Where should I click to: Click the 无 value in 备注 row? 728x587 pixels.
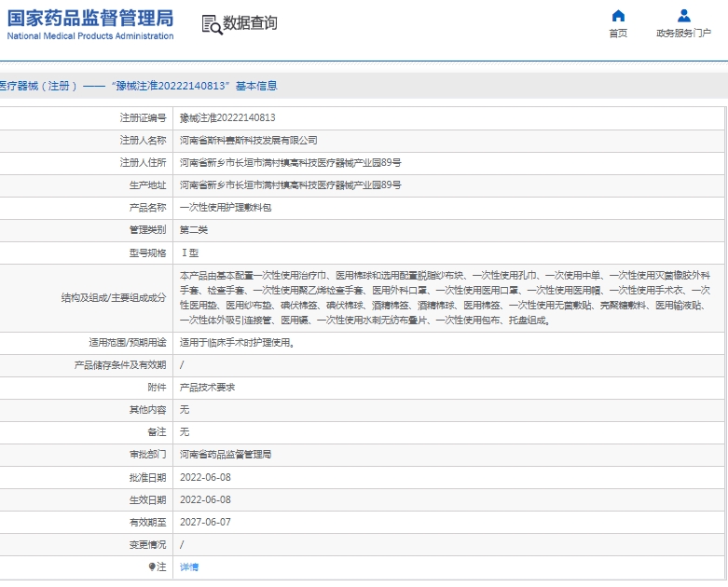pyautogui.click(x=185, y=432)
